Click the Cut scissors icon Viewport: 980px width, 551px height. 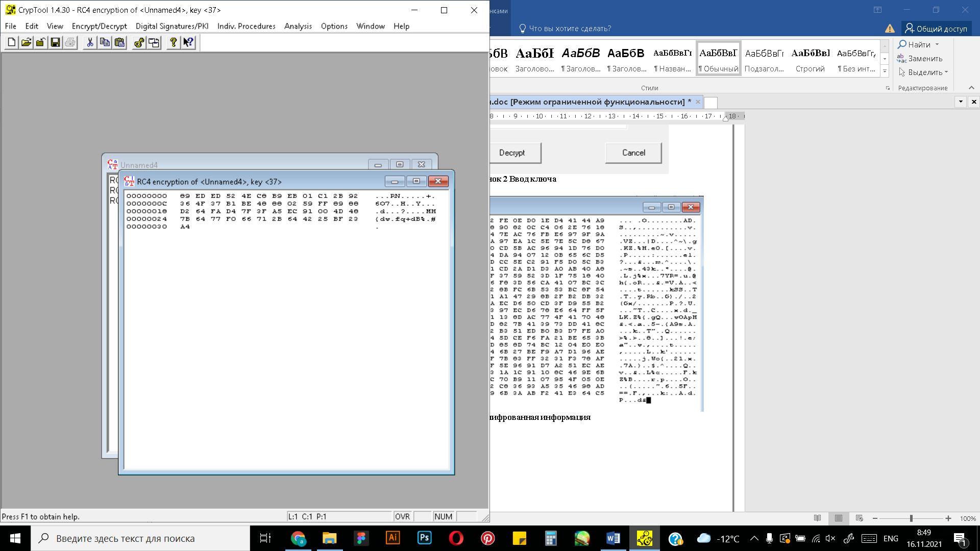click(90, 42)
